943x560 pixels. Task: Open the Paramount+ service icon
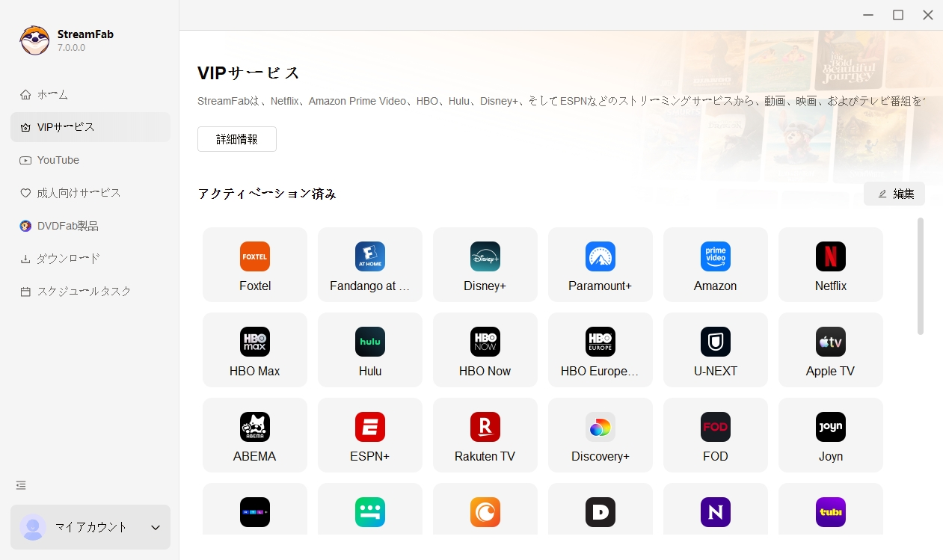(x=600, y=264)
